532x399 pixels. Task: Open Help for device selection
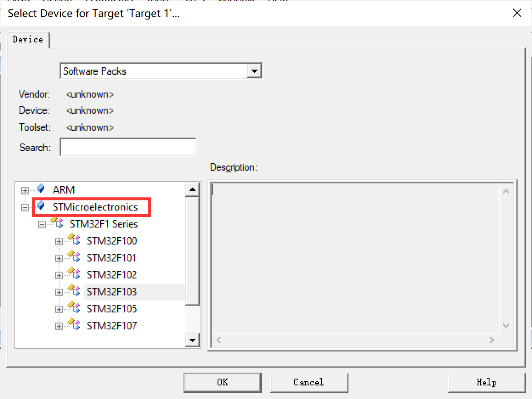pos(487,382)
